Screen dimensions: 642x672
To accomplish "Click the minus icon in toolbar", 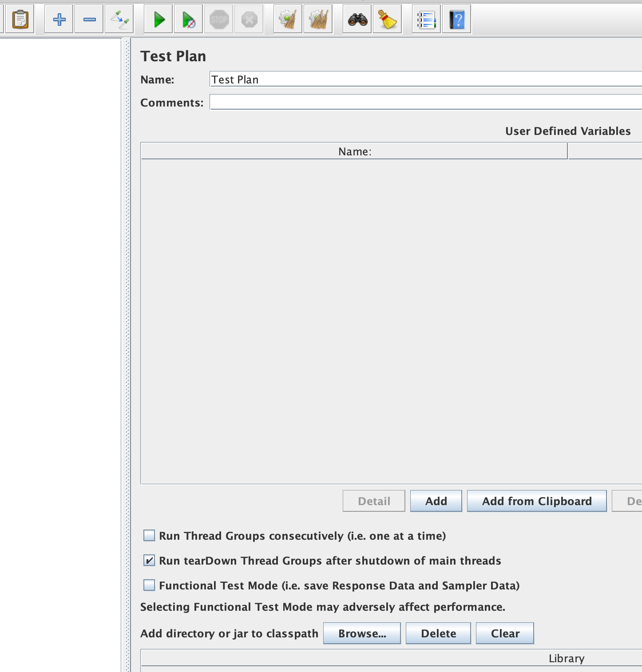I will click(x=88, y=19).
